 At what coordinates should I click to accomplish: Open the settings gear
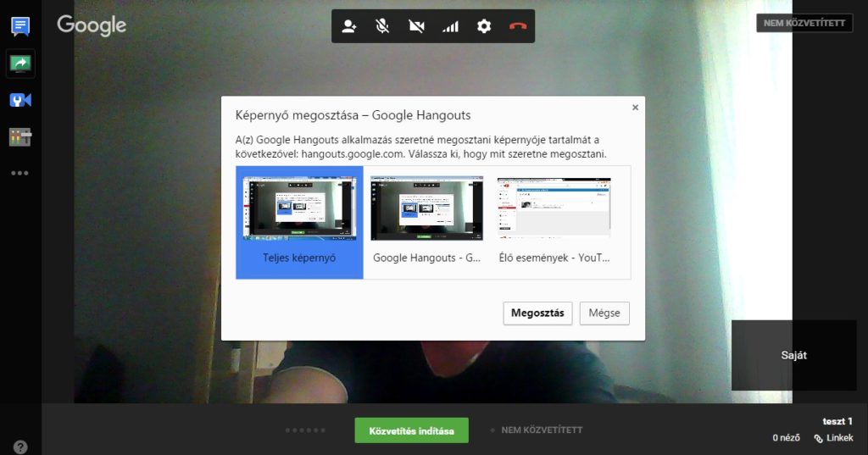(484, 26)
